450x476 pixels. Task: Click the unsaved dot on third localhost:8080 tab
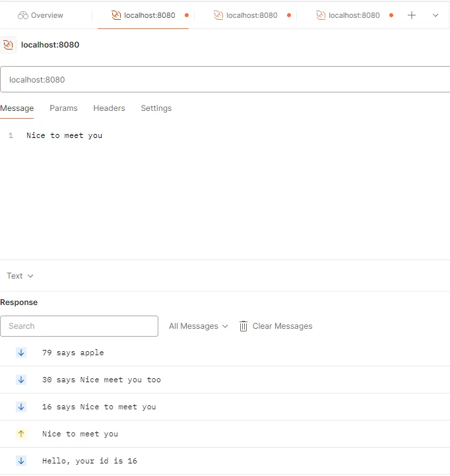[391, 15]
